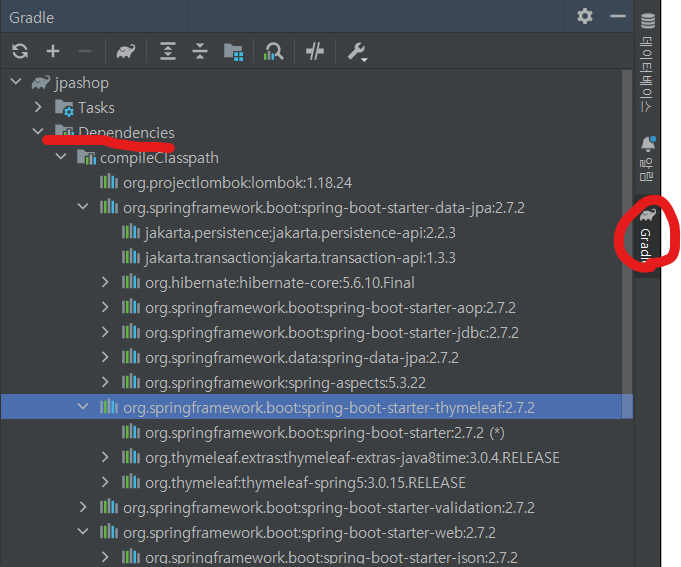Collapse the Dependencies node
Image resolution: width=681 pixels, height=567 pixels.
tap(38, 131)
